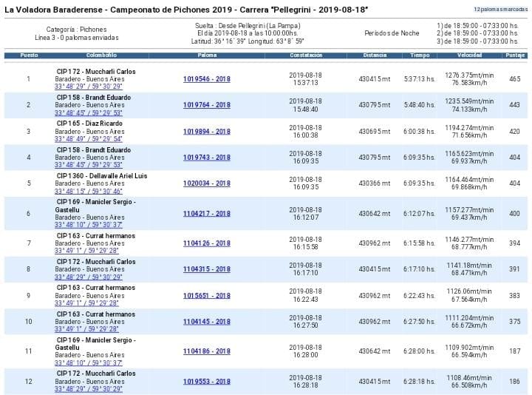Click distance value 430366 mt
532x395 pixels.
pyautogui.click(x=375, y=183)
